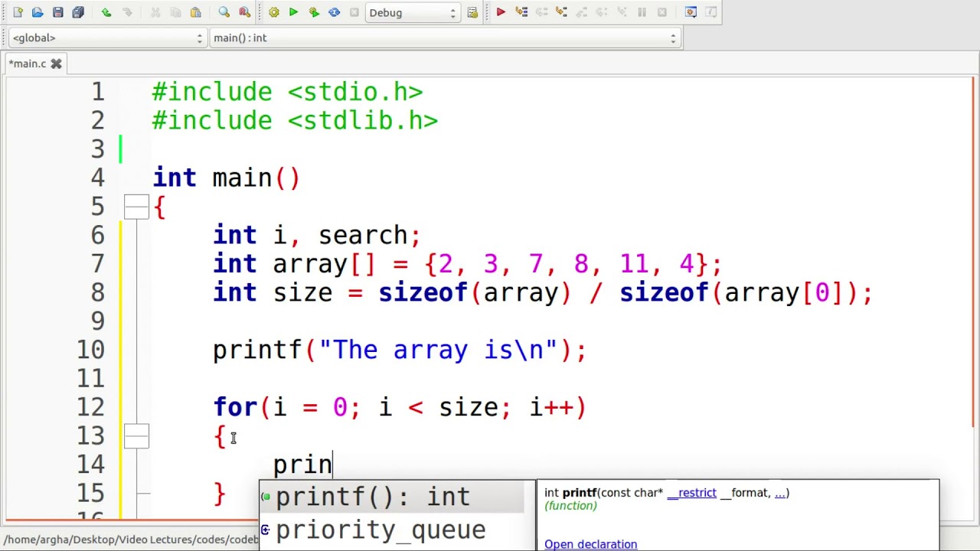Click the __restrict link in the tooltip
980x551 pixels.
(691, 493)
